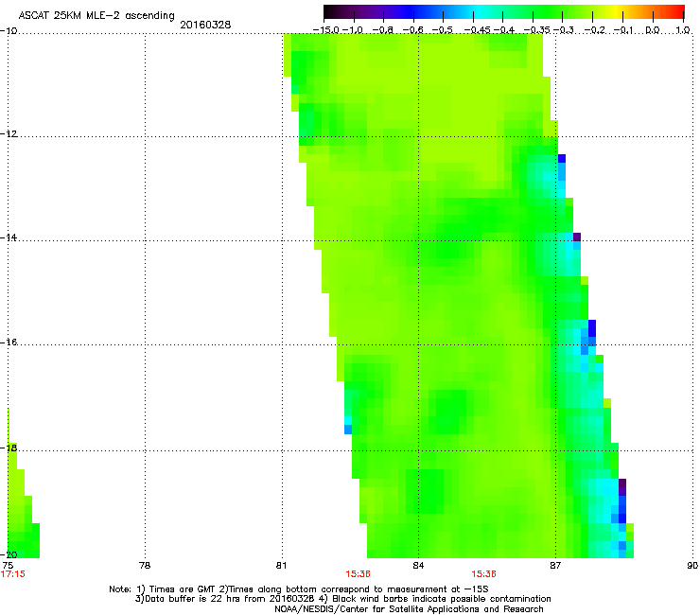Click the 81 longitude axis label
Viewport: 700px width, 615px height.
tap(281, 566)
